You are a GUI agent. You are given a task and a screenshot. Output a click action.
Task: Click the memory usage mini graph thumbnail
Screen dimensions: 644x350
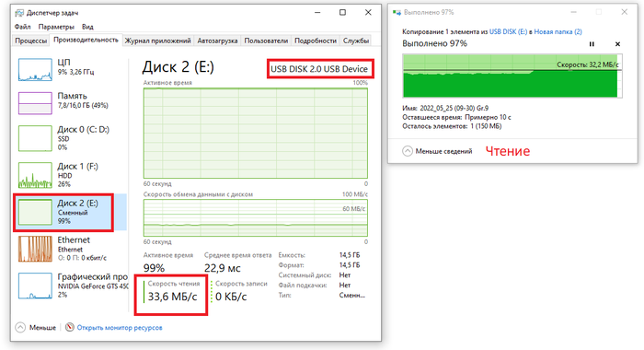[x=35, y=103]
